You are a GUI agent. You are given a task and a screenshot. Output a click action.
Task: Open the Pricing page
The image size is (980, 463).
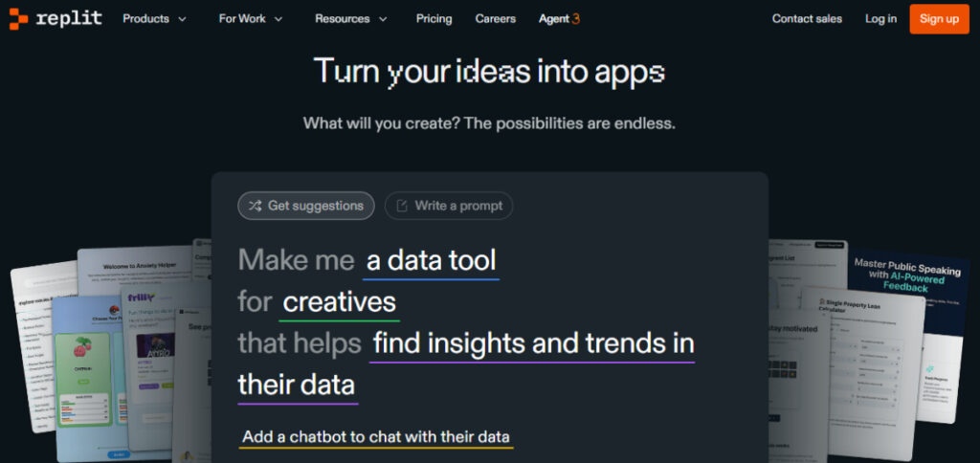434,19
